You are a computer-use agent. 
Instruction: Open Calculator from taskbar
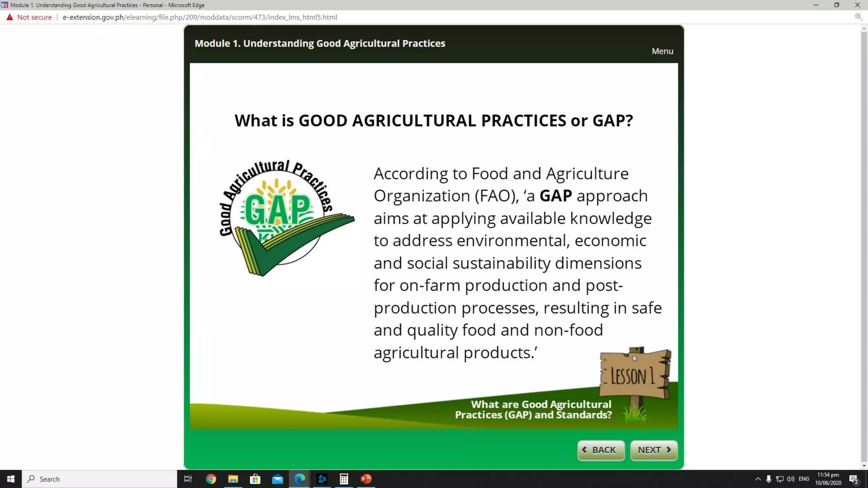[344, 479]
